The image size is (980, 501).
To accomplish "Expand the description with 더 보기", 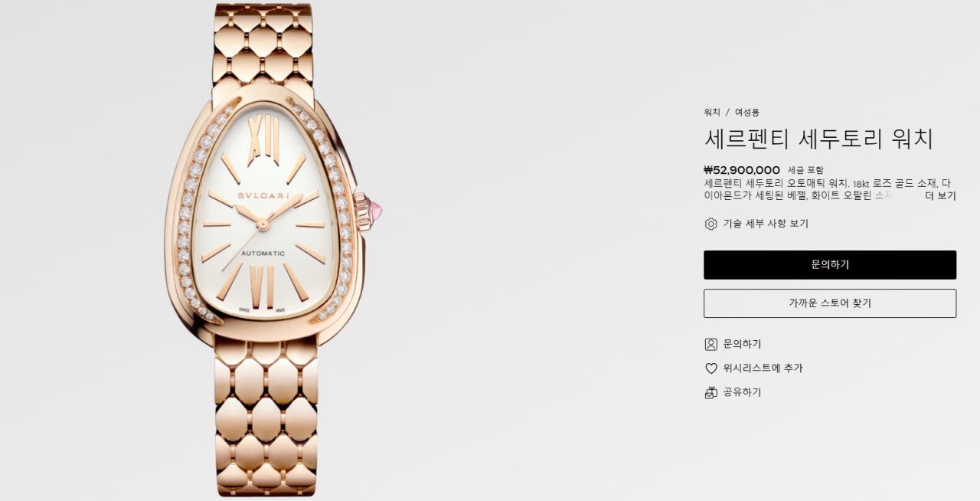I will (x=940, y=196).
